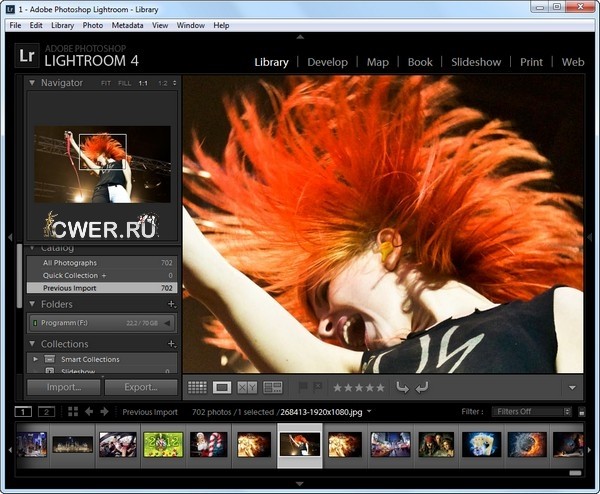
Task: Click the Smart Collections set icon
Action: (x=50, y=359)
